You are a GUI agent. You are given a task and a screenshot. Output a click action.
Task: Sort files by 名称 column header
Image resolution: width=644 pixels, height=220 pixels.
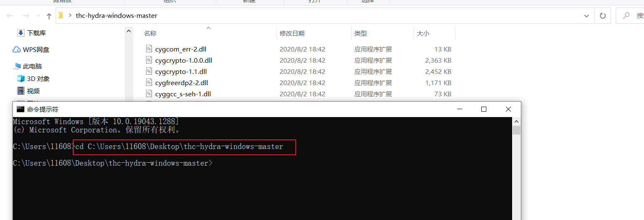(x=150, y=33)
